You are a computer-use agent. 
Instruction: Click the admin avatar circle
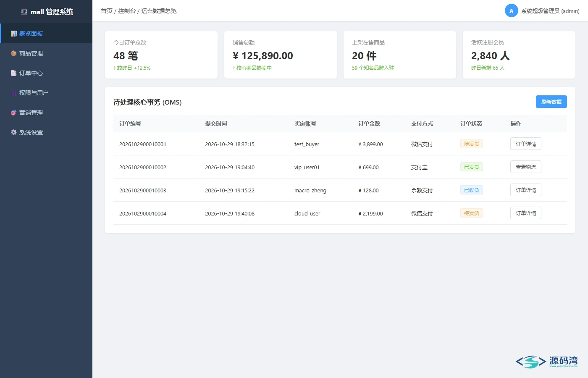click(x=511, y=11)
